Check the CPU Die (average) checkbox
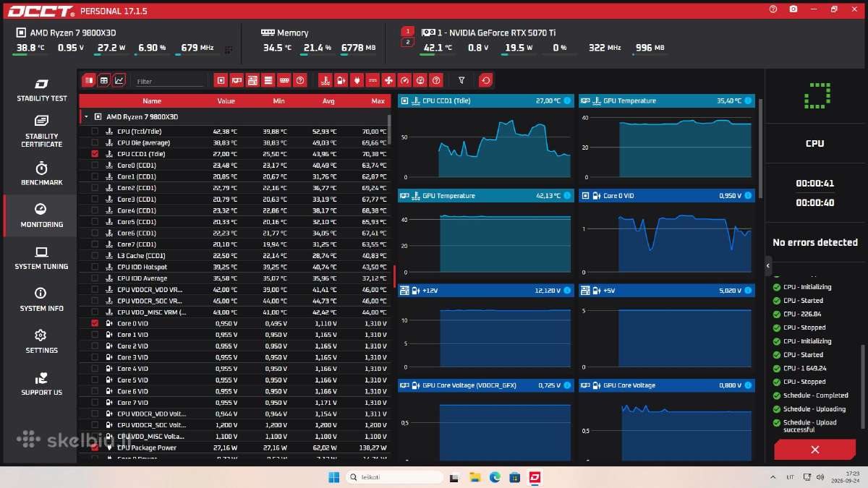This screenshot has width=868, height=488. click(x=95, y=143)
